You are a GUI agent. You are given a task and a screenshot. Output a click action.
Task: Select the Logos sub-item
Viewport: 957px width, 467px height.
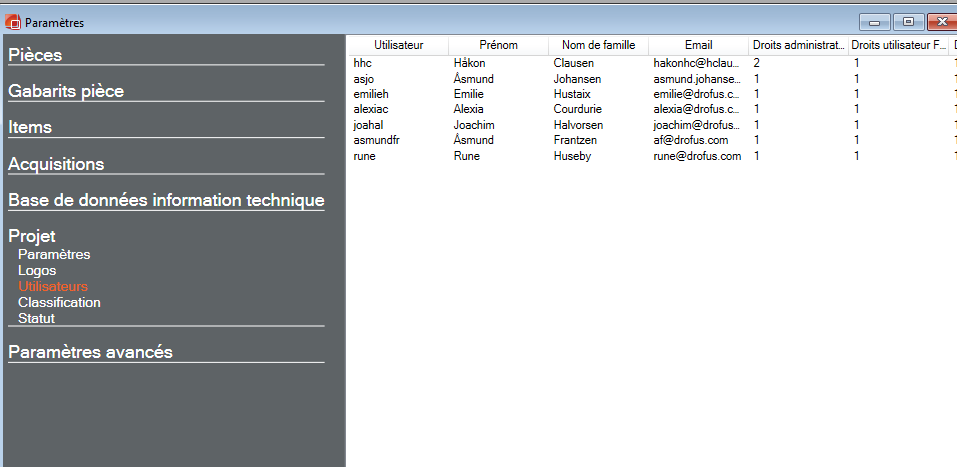coord(37,270)
